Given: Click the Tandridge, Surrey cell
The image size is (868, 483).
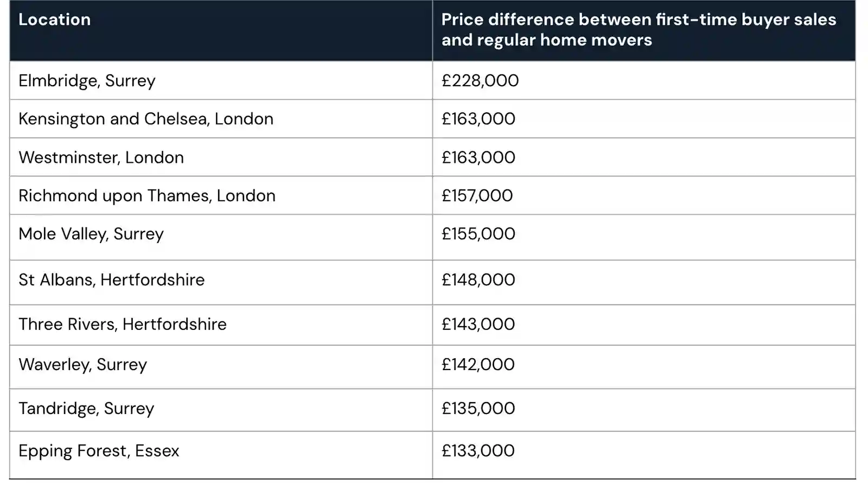Looking at the screenshot, I should coord(86,409).
